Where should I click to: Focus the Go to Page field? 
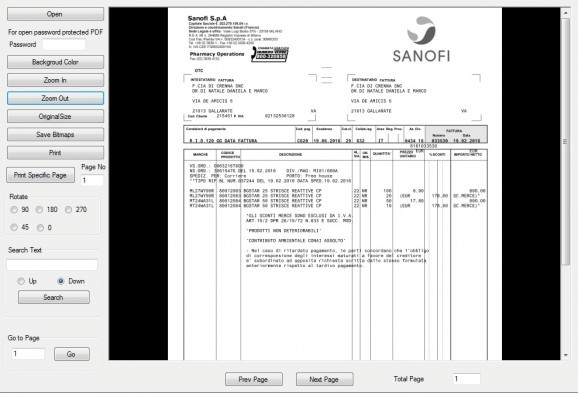[x=28, y=354]
